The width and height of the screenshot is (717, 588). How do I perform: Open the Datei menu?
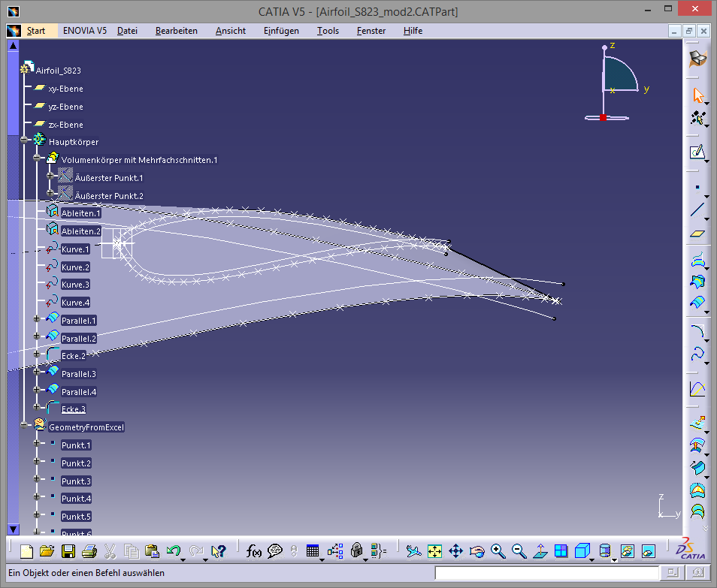click(x=127, y=31)
